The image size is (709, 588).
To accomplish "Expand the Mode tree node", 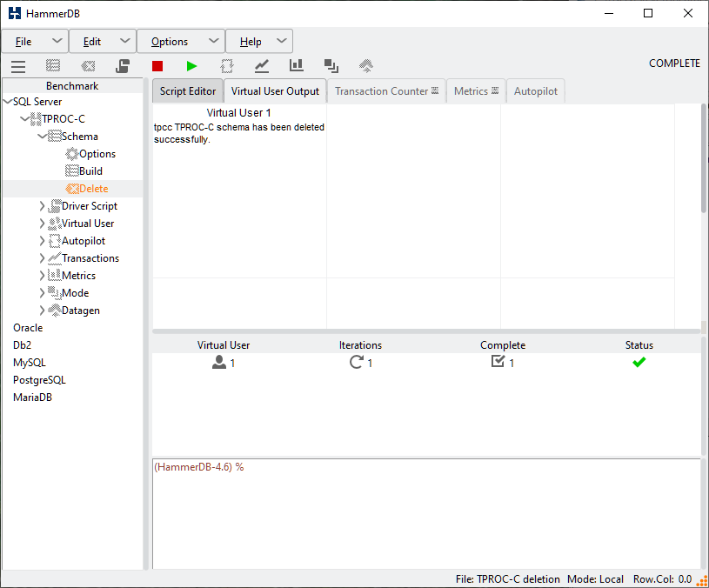I will (42, 293).
